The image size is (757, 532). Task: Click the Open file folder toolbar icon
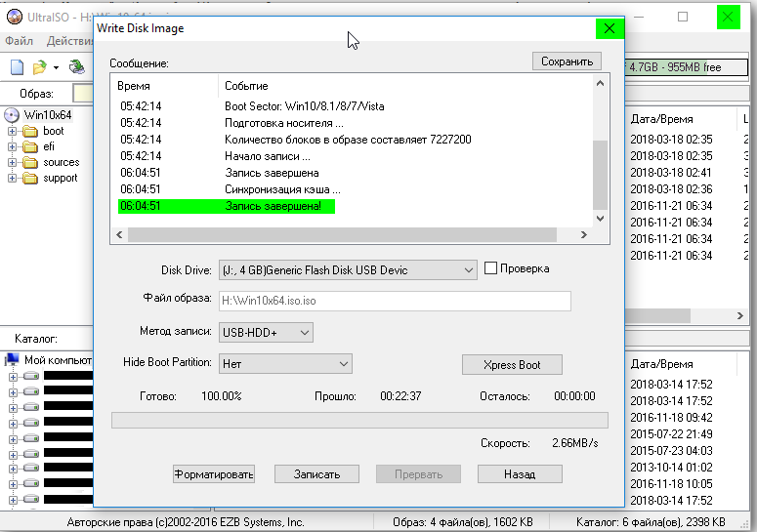click(x=39, y=67)
